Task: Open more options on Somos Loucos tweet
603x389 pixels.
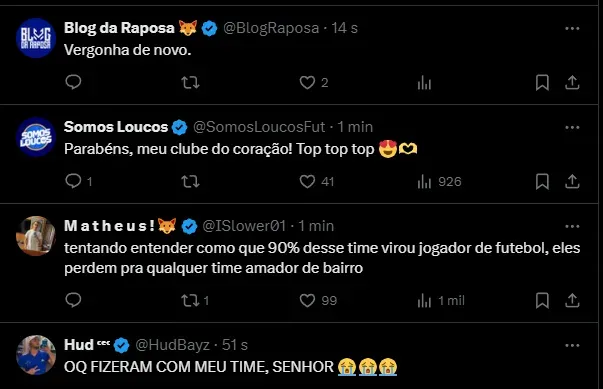Action: click(x=572, y=127)
